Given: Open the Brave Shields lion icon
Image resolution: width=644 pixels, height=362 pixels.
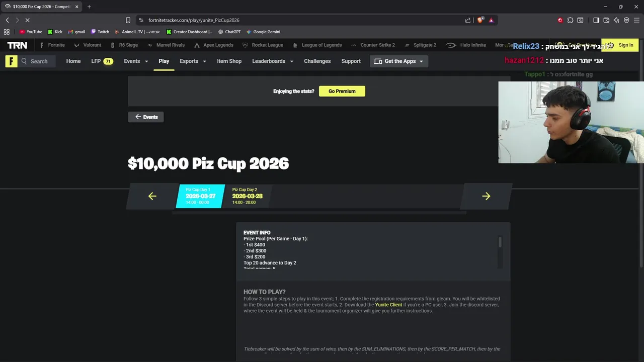Looking at the screenshot, I should (480, 20).
